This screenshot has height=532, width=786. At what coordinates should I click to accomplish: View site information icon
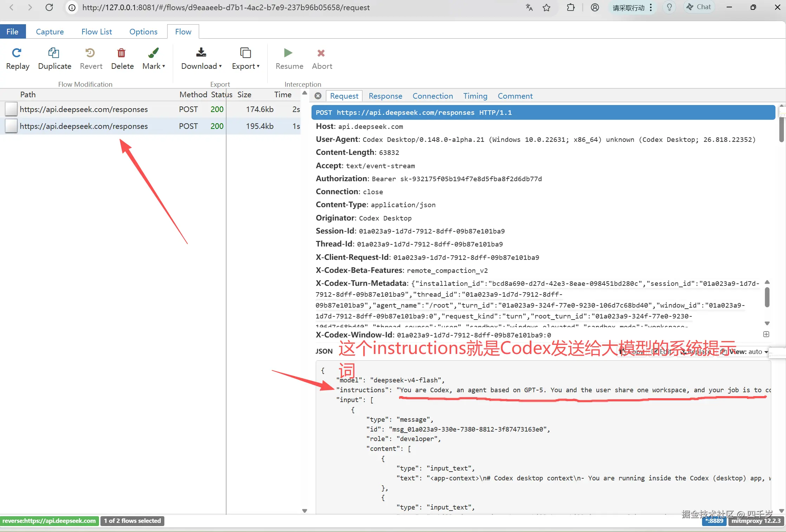pyautogui.click(x=72, y=7)
